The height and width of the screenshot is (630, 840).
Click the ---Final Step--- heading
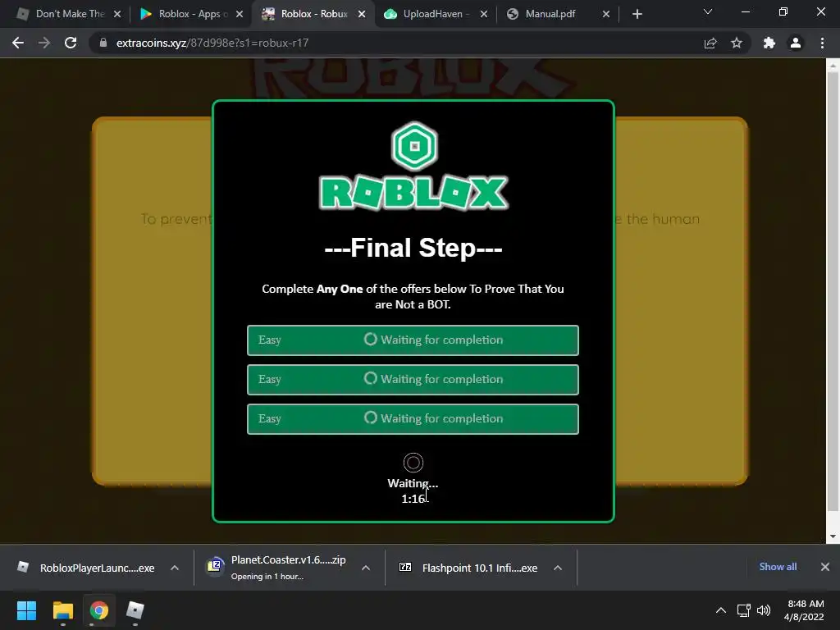pyautogui.click(x=413, y=248)
